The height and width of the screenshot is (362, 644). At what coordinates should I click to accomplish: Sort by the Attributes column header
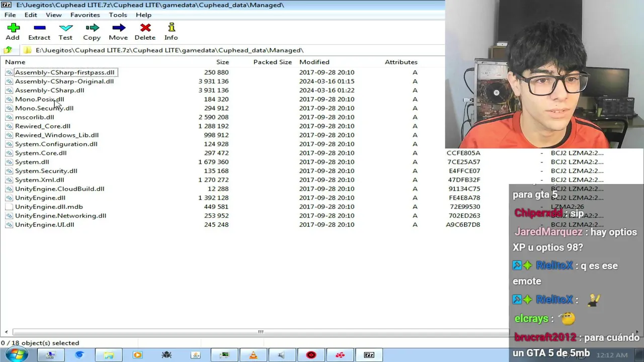click(x=401, y=62)
